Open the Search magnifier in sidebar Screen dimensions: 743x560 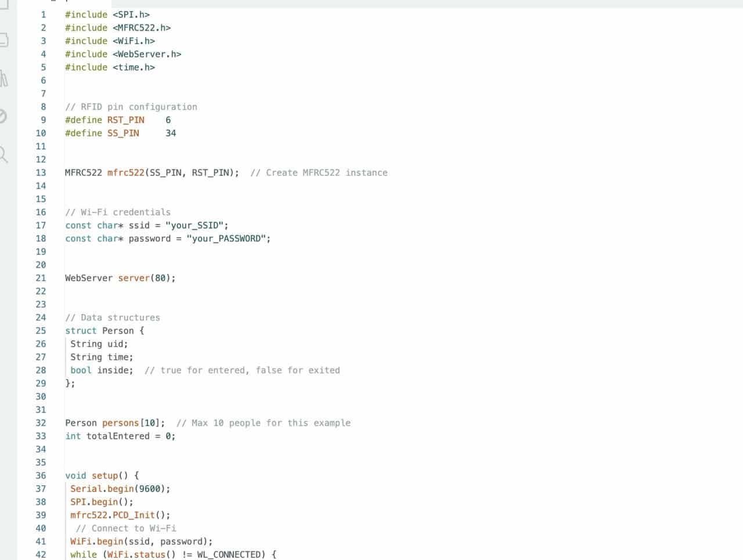coord(3,154)
